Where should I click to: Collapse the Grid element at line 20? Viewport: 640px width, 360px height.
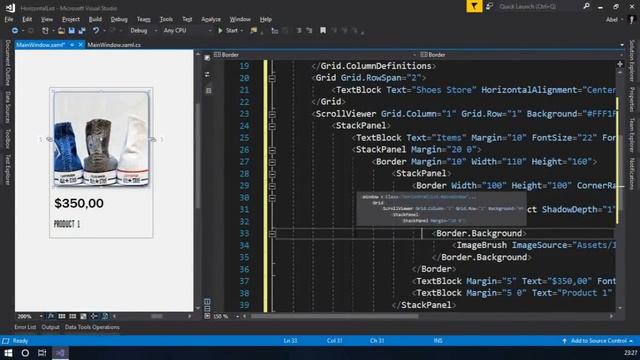point(272,78)
